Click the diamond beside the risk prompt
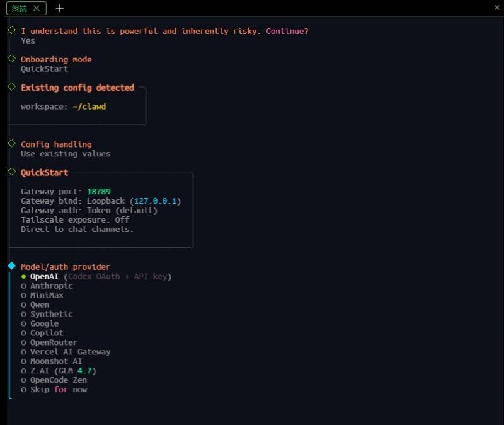504x425 pixels. pyautogui.click(x=11, y=30)
